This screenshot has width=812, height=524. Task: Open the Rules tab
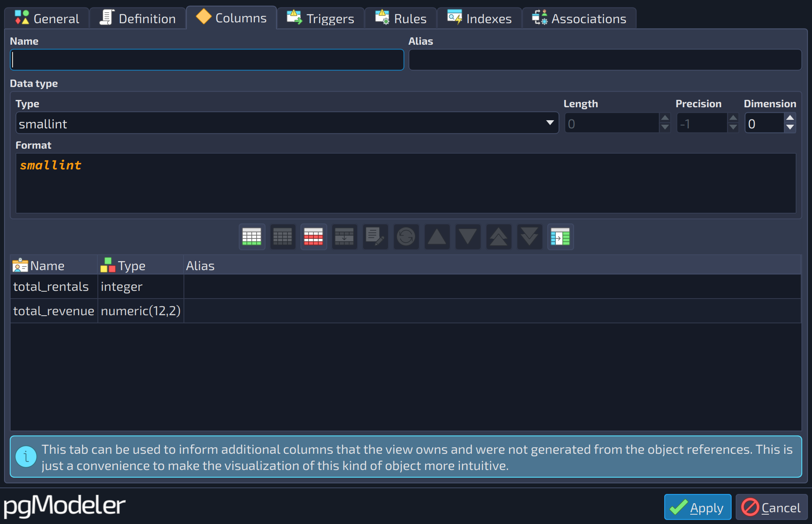tap(401, 19)
